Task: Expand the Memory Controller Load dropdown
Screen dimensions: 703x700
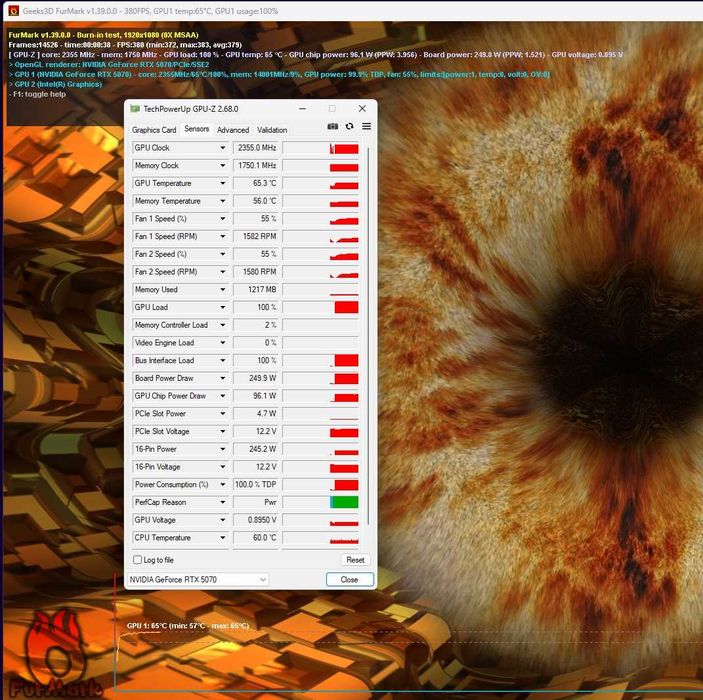Action: [x=222, y=325]
